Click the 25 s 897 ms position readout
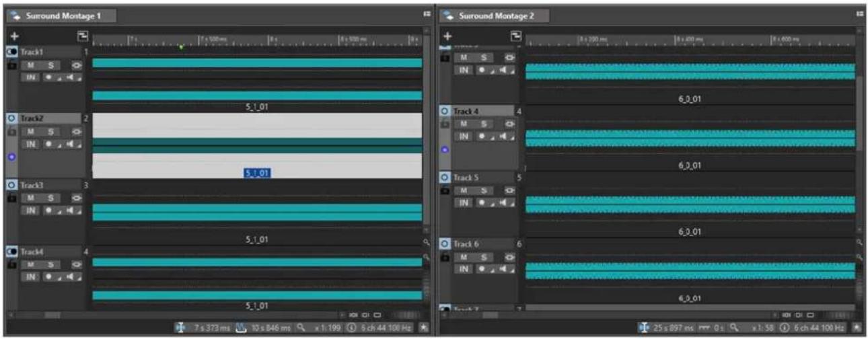Image resolution: width=868 pixels, height=339 pixels. [674, 328]
